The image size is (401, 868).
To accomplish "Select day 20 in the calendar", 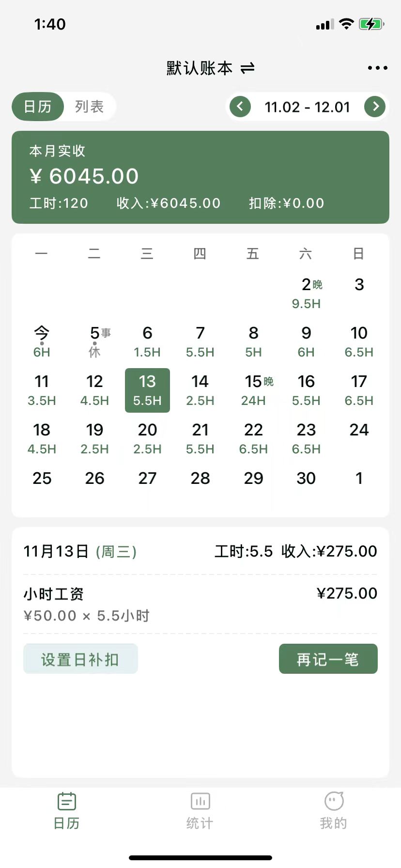I will coord(147,439).
